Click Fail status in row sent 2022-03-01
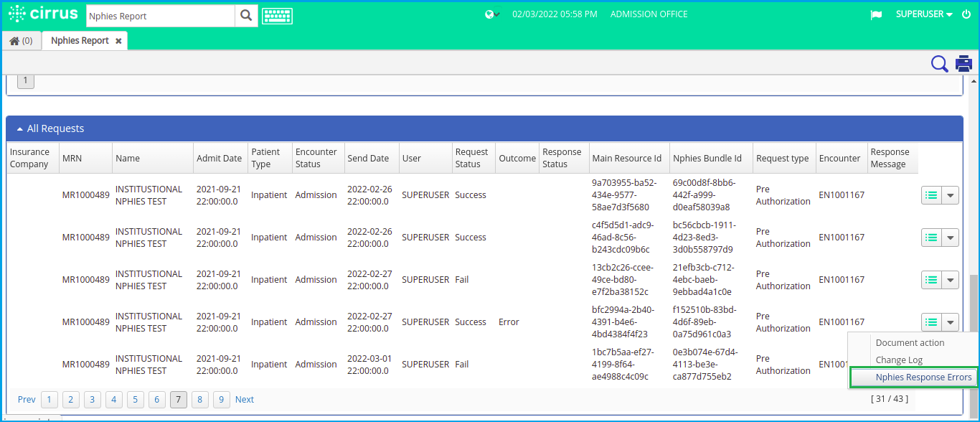The image size is (980, 422). (462, 365)
